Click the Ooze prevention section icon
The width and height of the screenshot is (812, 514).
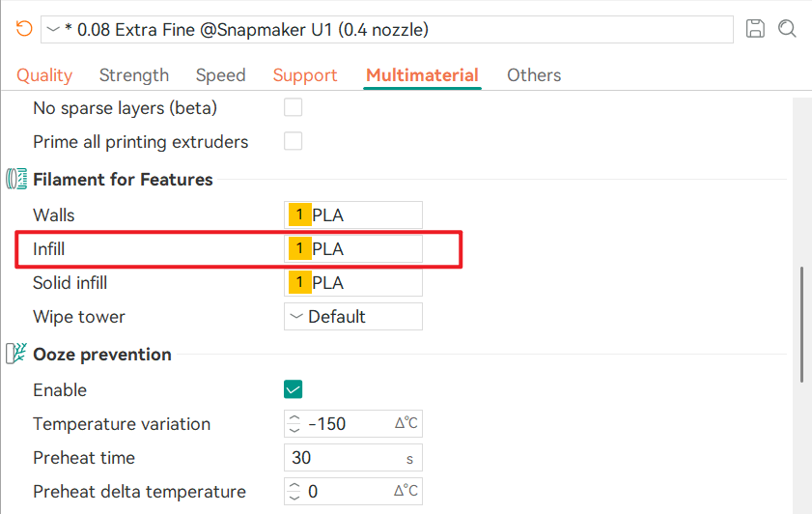pos(16,354)
